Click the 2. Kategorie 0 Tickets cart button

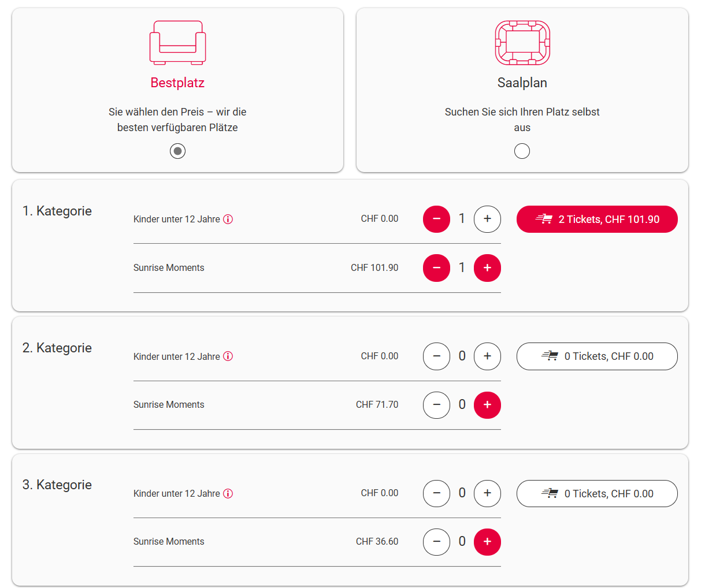pyautogui.click(x=597, y=356)
